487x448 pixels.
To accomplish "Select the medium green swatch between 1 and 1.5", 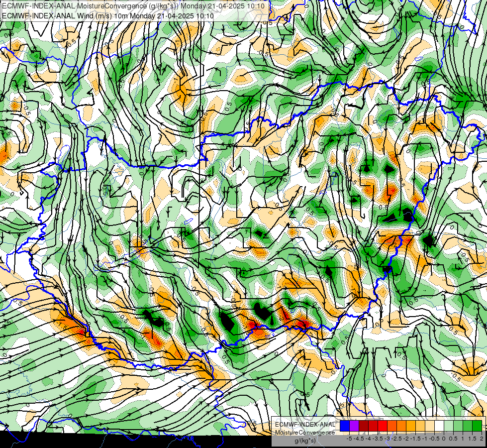I will (x=468, y=426).
